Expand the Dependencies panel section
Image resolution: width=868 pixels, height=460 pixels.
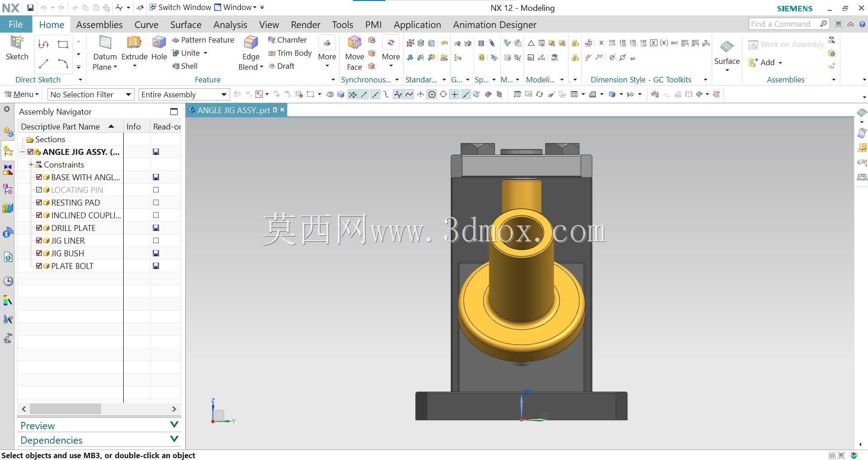click(x=99, y=440)
